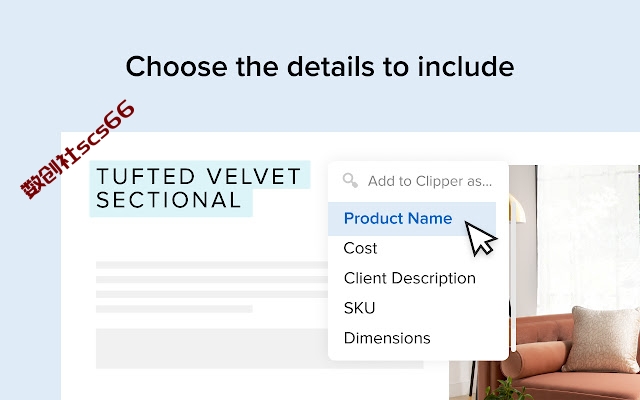Click the first grey placeholder description line
This screenshot has width=640, height=400.
point(212,265)
